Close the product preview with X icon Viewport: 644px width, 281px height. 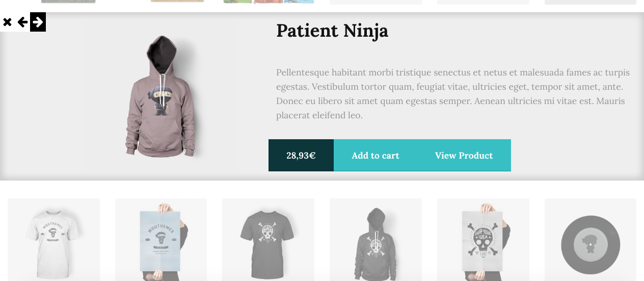tap(7, 22)
